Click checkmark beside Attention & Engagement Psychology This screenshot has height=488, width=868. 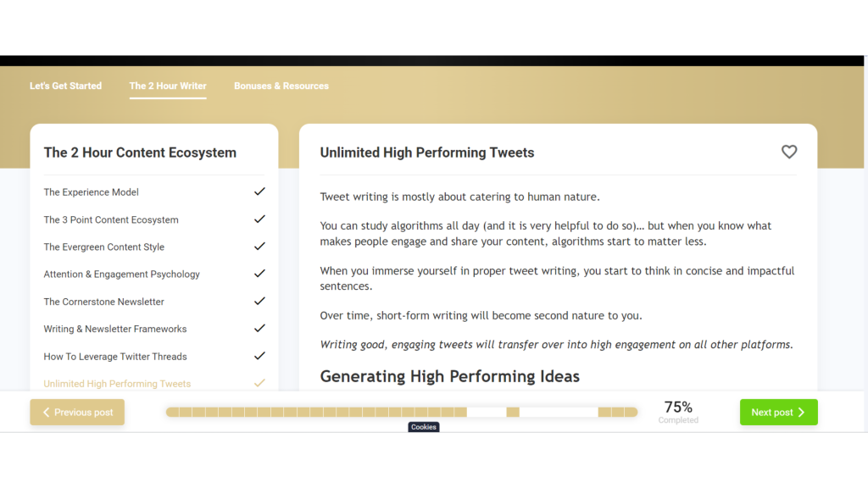click(259, 274)
